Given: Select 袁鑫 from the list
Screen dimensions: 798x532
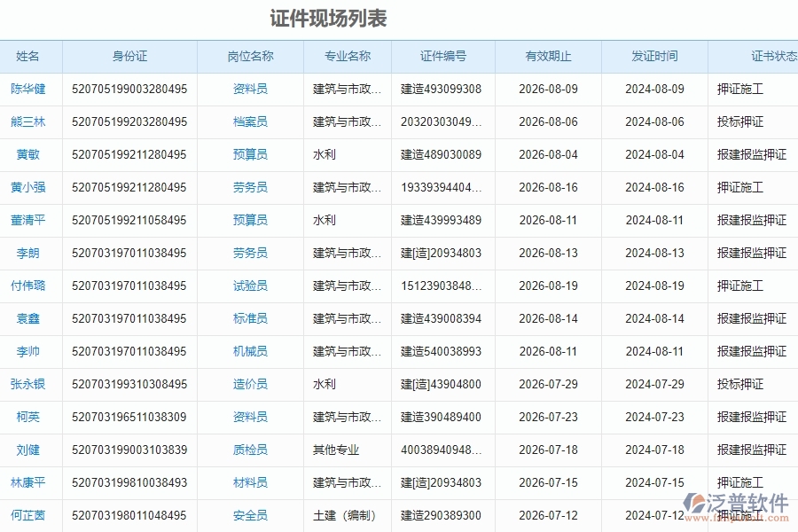Looking at the screenshot, I should click(30, 318).
